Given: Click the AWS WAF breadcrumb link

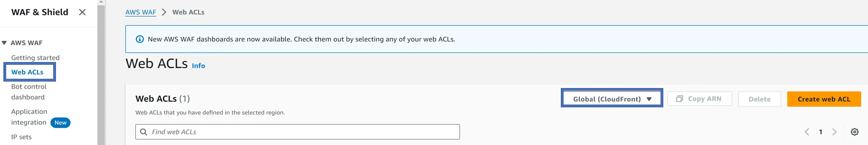Looking at the screenshot, I should 141,12.
